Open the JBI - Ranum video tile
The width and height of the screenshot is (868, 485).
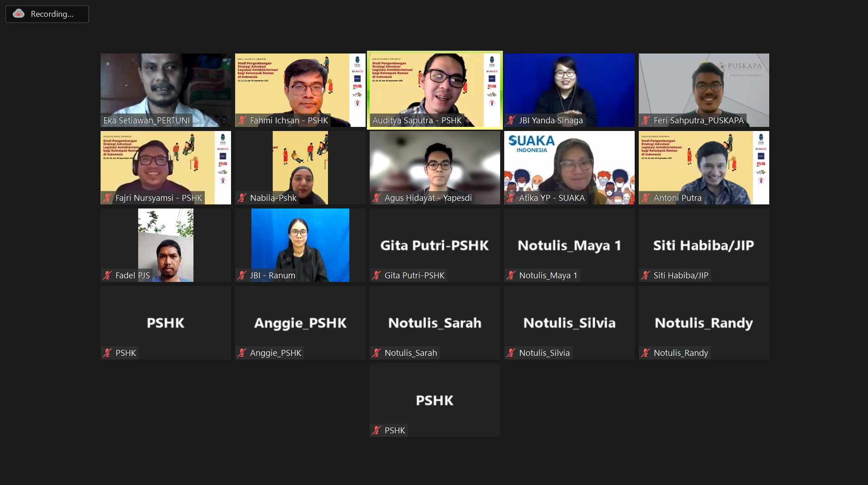(300, 245)
